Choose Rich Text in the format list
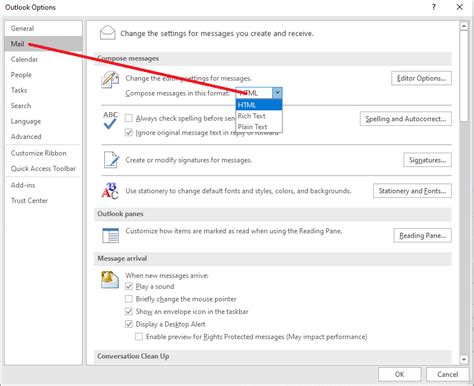Screen dimensions: 474x386 click(259, 116)
